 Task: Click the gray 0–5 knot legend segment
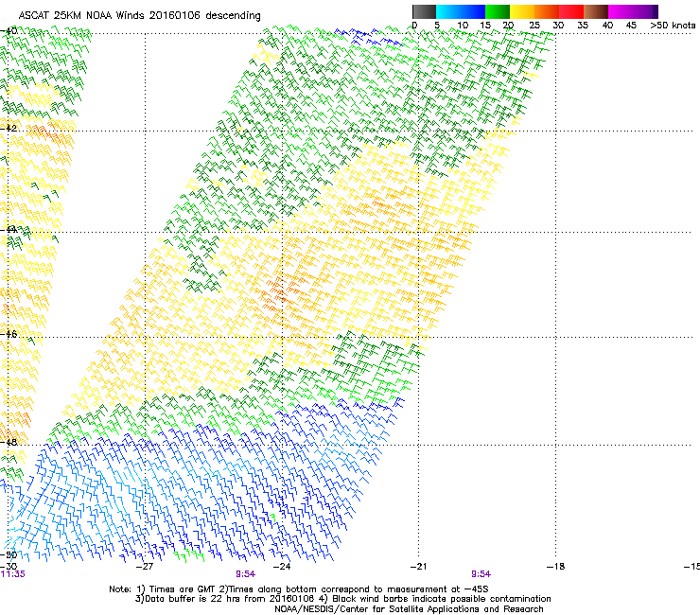[424, 11]
